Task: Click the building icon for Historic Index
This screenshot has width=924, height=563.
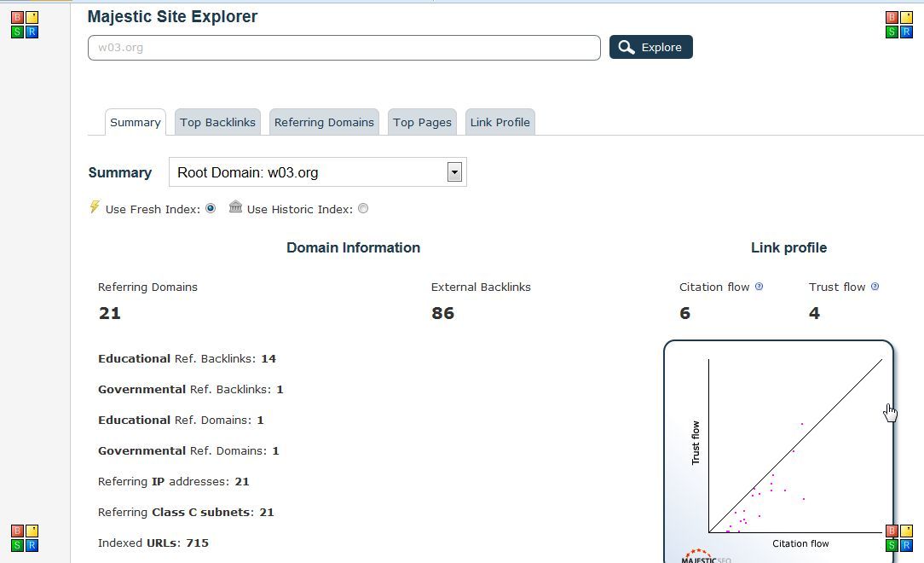Action: pos(236,207)
